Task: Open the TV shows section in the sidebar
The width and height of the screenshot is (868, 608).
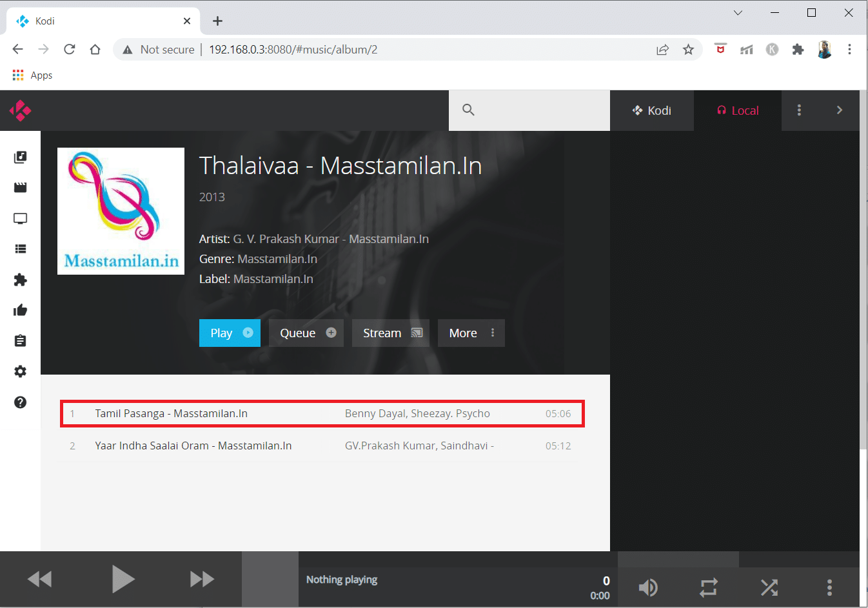Action: 21,219
